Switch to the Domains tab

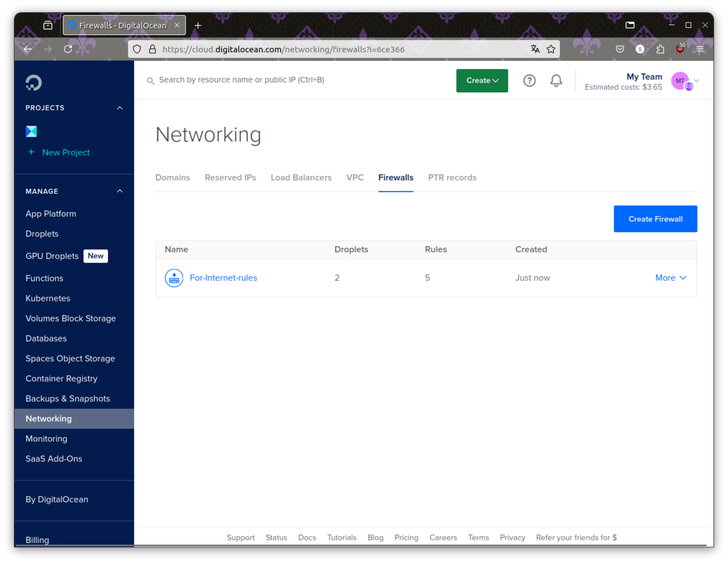pyautogui.click(x=173, y=178)
